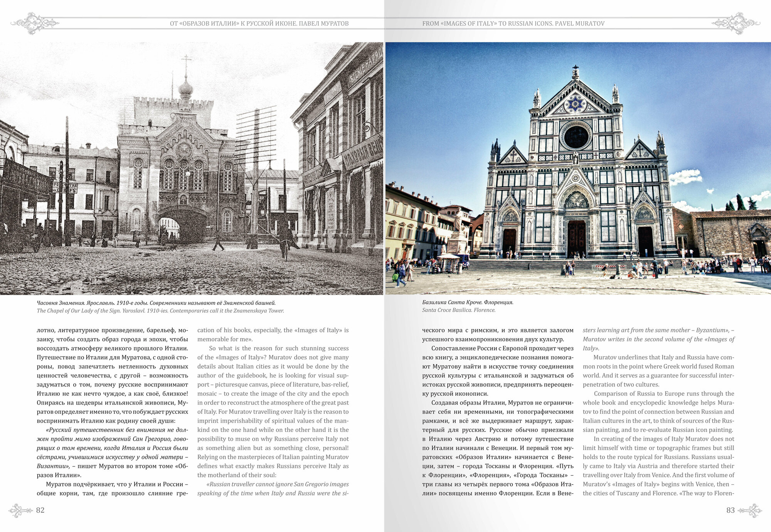Click the Russian header about Pavel Muratov
Image resolution: width=771 pixels, height=532 pixels.
259,23
